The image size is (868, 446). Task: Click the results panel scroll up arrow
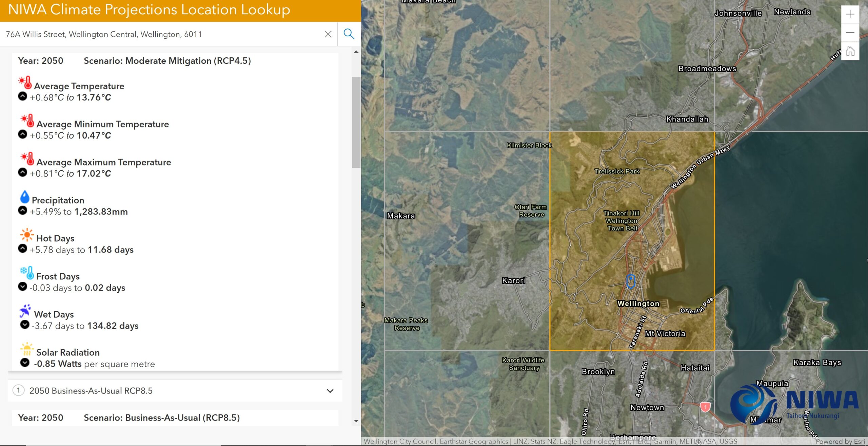coord(356,52)
